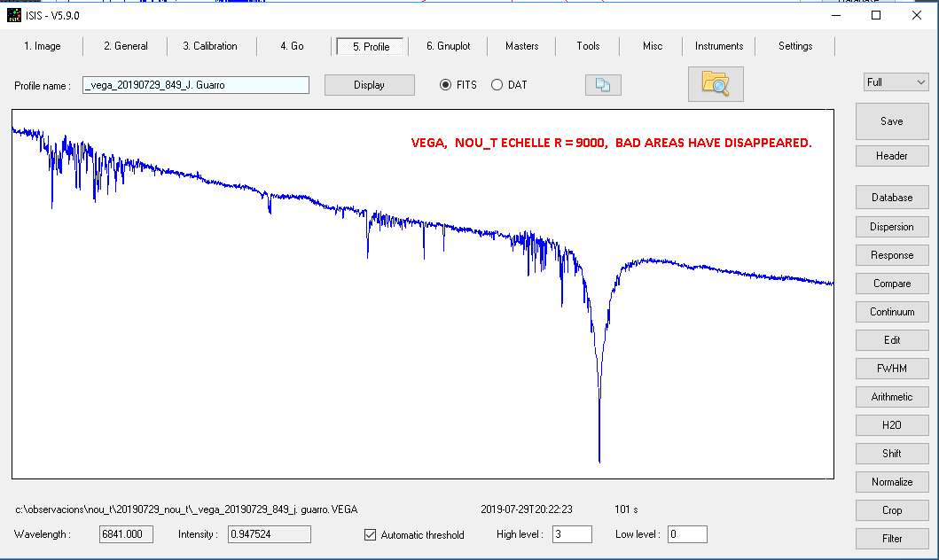Switch to the 6. Gnuplot tab
939x560 pixels.
pos(448,46)
